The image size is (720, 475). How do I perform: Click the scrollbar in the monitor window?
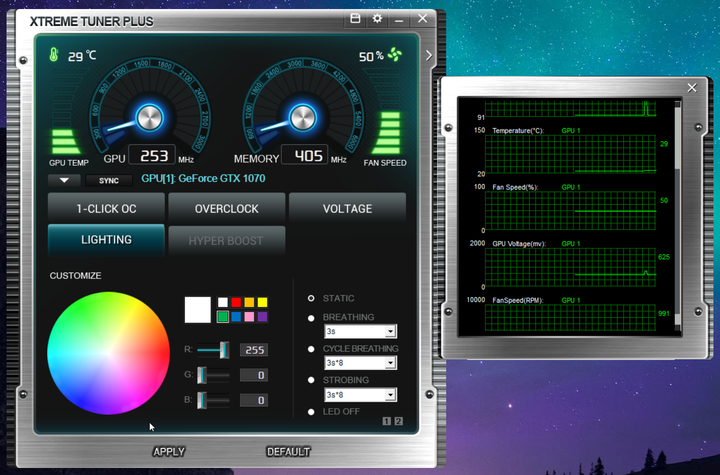click(677, 136)
